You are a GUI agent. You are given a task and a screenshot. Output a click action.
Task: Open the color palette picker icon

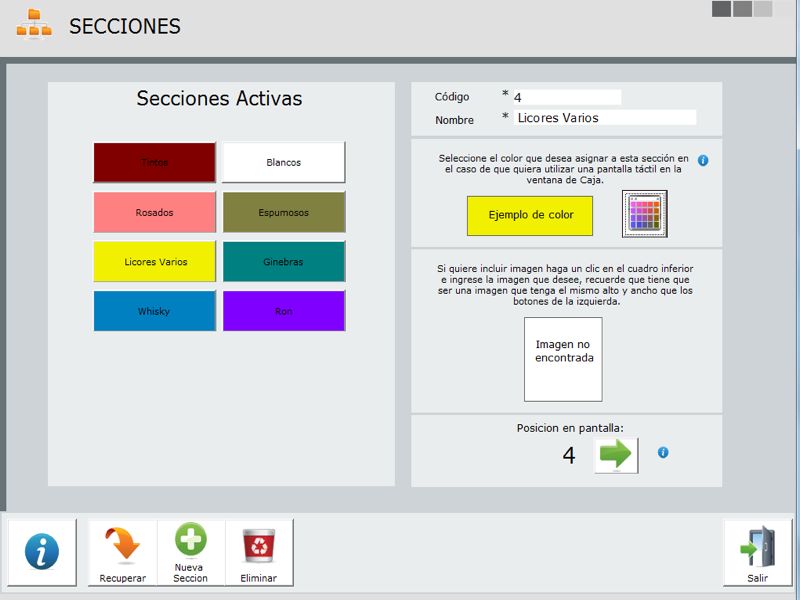coord(644,214)
